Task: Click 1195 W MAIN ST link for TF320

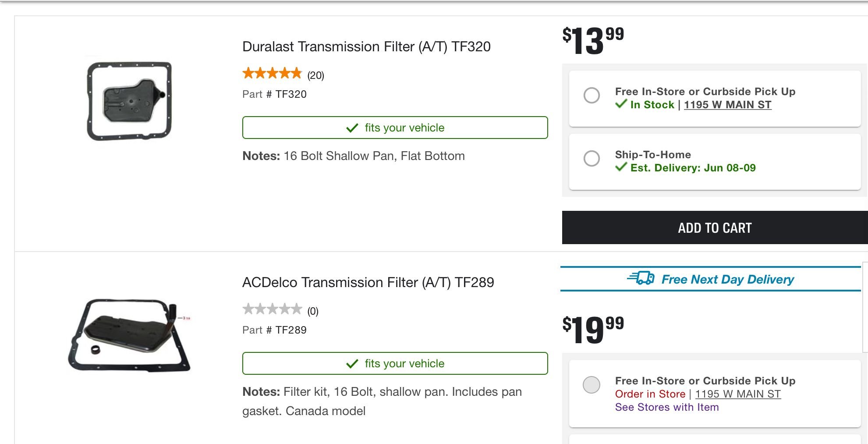Action: point(727,105)
